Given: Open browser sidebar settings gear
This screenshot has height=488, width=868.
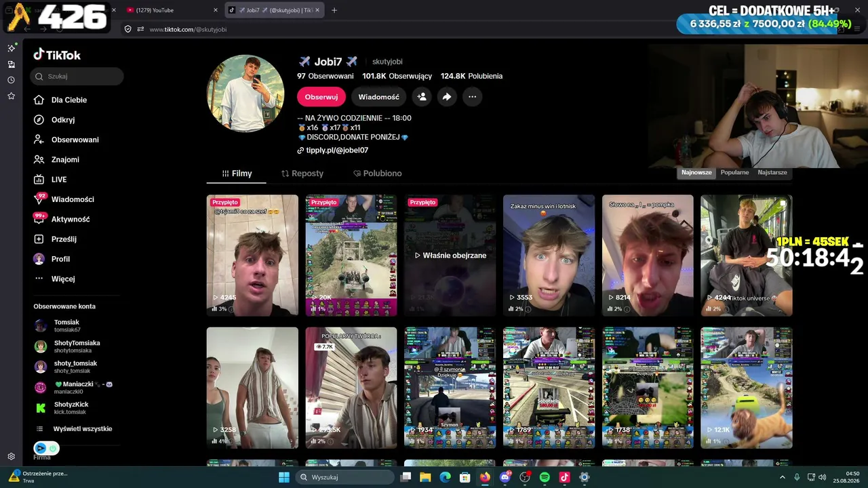Looking at the screenshot, I should 11,457.
